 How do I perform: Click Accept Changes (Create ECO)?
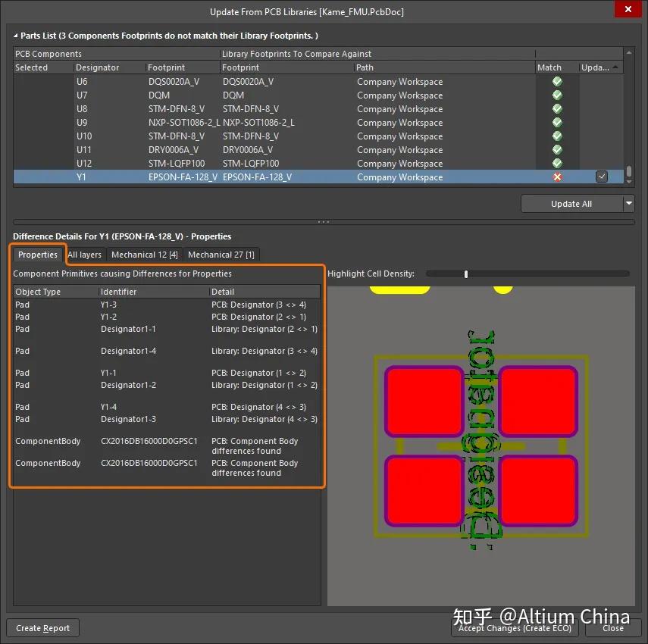[x=515, y=628]
